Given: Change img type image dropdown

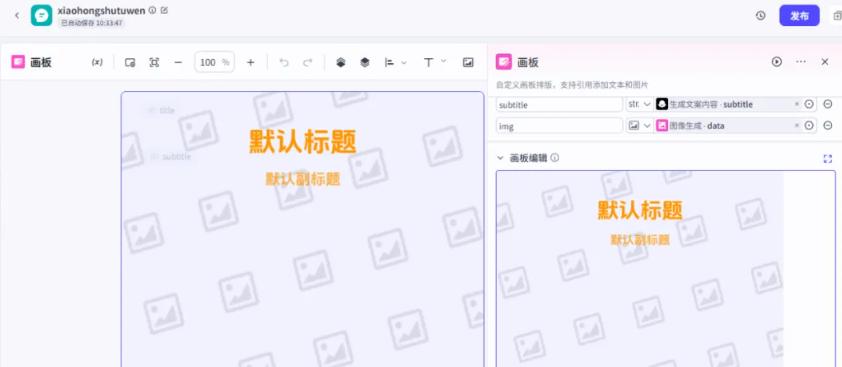Looking at the screenshot, I should (x=639, y=126).
